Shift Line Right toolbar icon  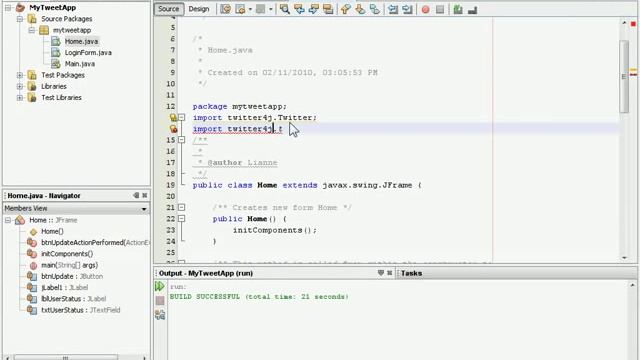click(407, 9)
